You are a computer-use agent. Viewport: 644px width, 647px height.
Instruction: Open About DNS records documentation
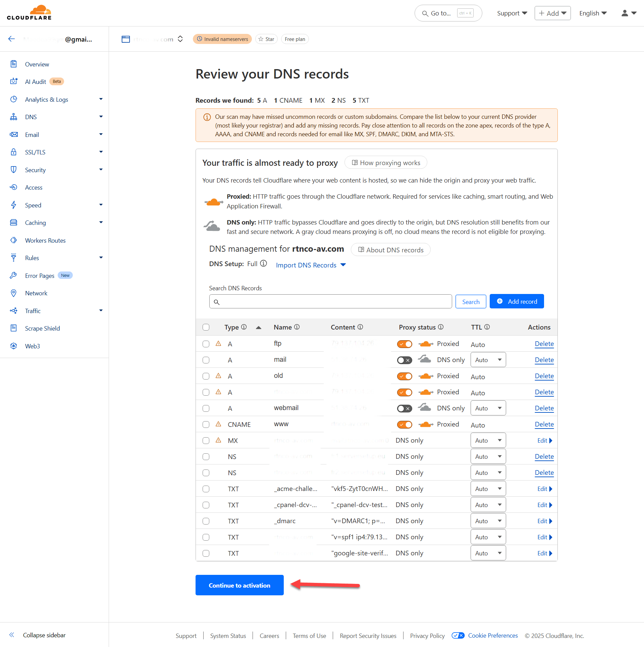click(391, 250)
